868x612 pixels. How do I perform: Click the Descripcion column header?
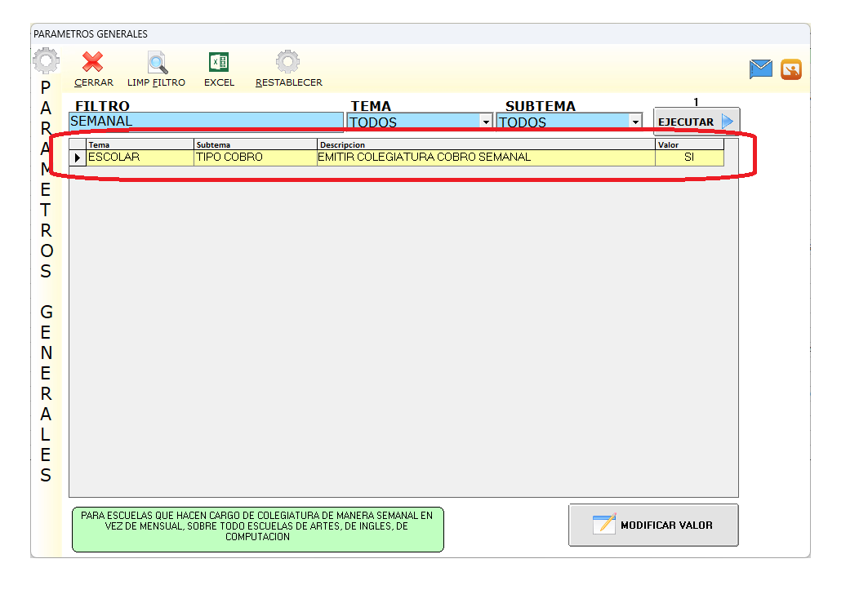click(x=485, y=144)
